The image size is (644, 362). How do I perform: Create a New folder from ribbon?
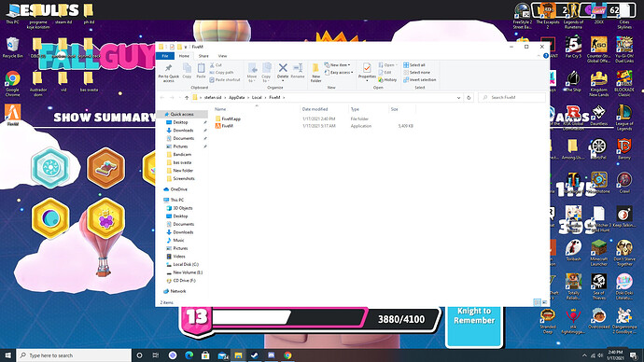[x=315, y=73]
